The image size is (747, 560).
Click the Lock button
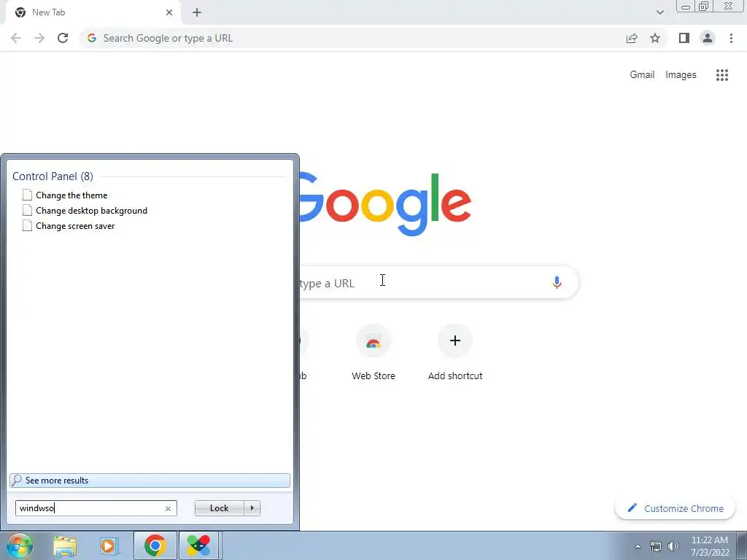[219, 508]
